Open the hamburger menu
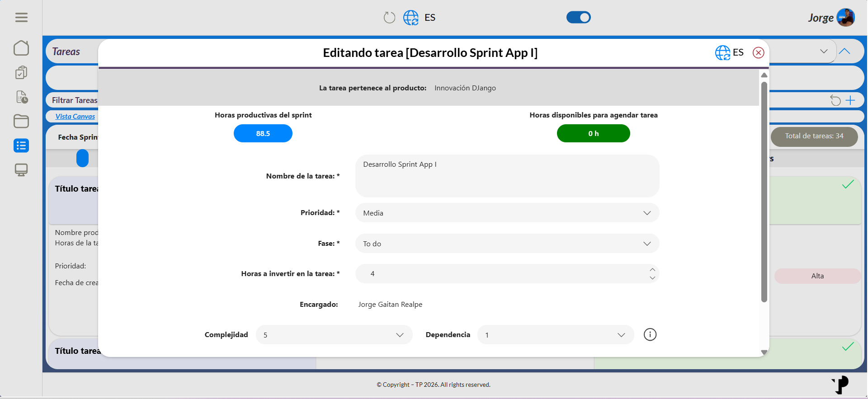 pos(21,17)
